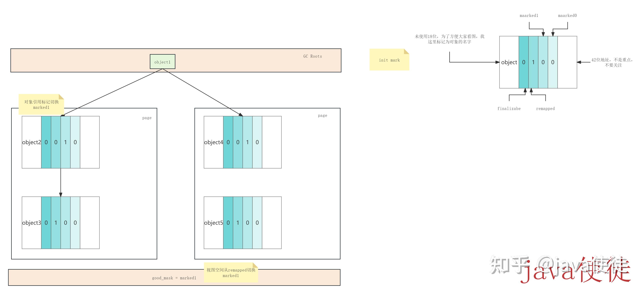Select the good_mask = marked1 text
Image resolution: width=644 pixels, height=294 pixels.
coord(174,278)
